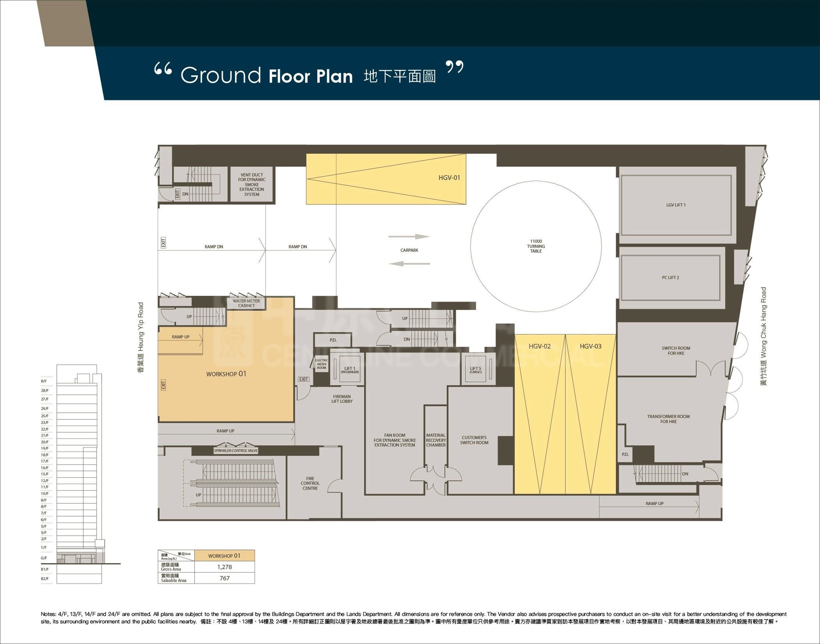Click the 'VENT DUCT FOR DYNAMIC SMOKE EXTRACTION SYSTEM' label
Screen dimensions: 820x644
[251, 185]
